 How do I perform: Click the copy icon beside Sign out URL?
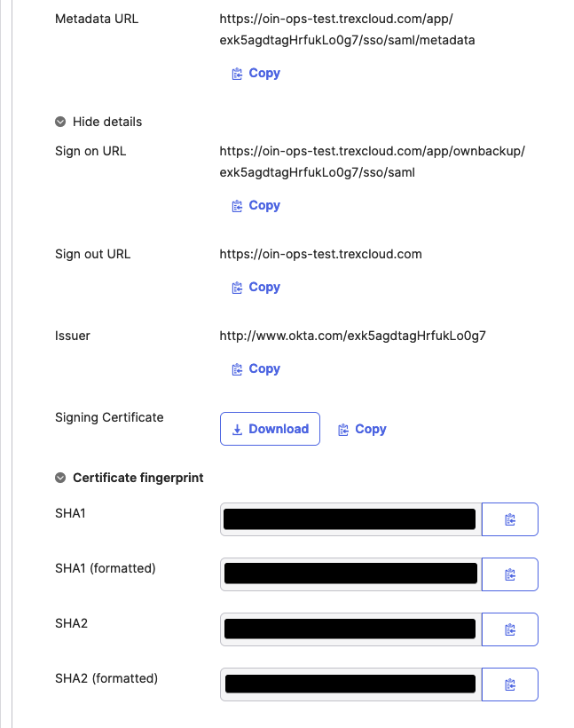236,287
